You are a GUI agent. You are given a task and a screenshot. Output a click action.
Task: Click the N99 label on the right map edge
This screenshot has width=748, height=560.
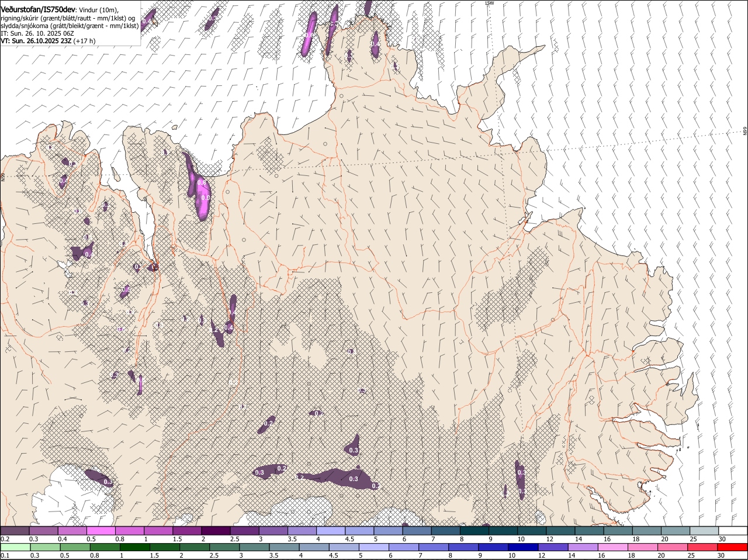tap(745, 132)
